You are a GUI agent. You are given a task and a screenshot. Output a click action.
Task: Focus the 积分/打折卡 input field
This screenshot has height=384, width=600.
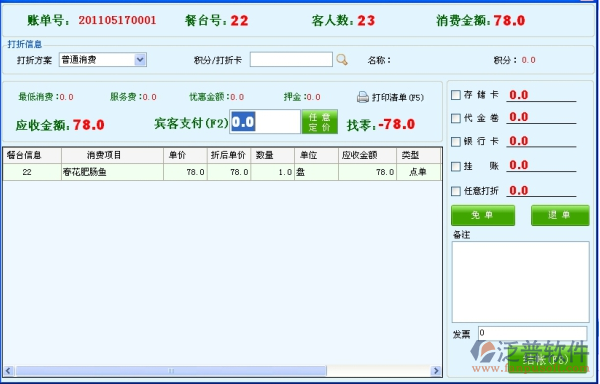[x=291, y=59]
